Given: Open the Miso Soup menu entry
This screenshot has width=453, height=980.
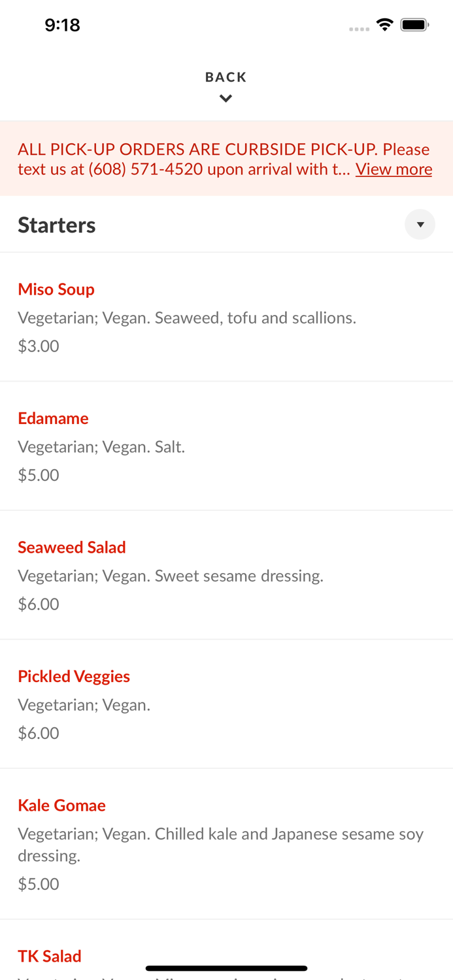Looking at the screenshot, I should (x=56, y=289).
